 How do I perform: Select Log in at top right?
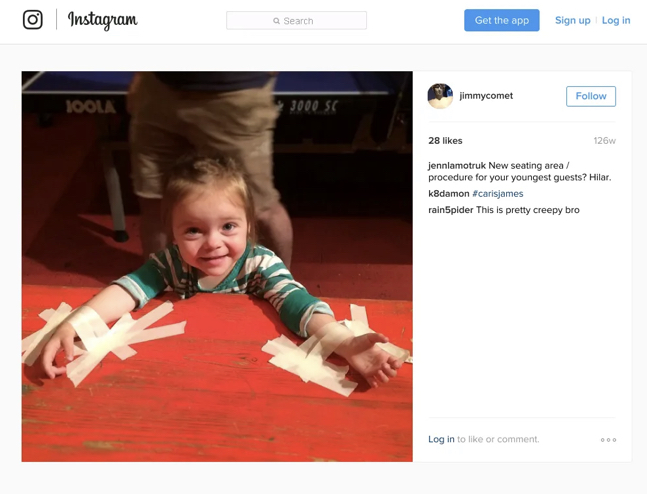616,20
